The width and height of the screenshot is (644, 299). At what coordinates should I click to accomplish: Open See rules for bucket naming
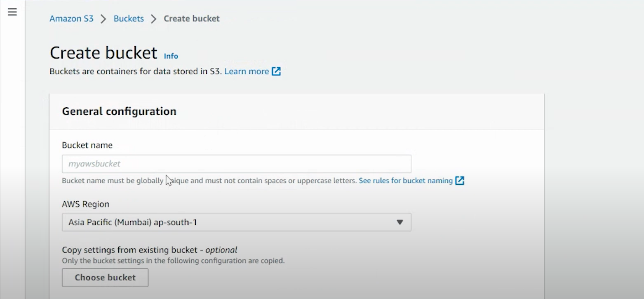pos(406,181)
